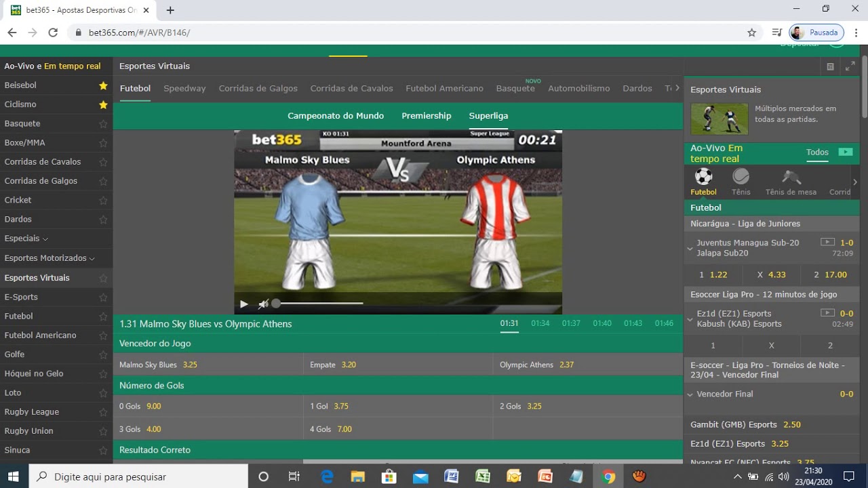868x488 pixels.
Task: Open Windows Start menu
Action: pos(14,476)
